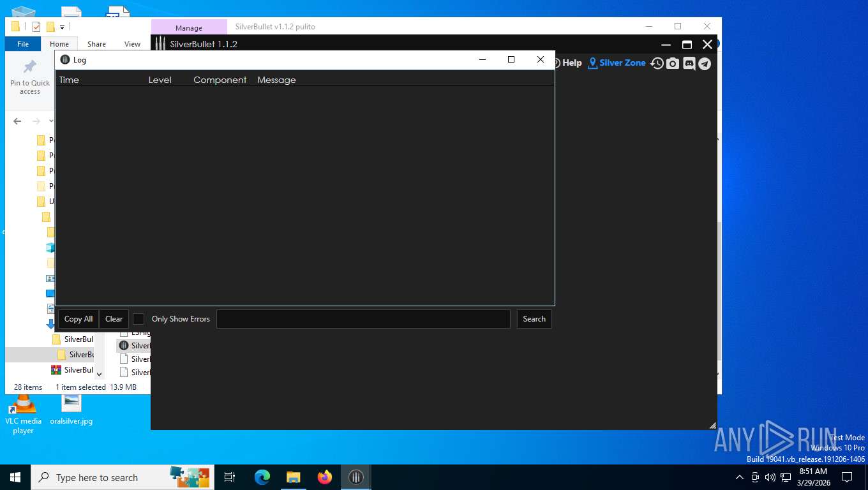Maximize the Log window
Image resolution: width=868 pixels, height=490 pixels.
pos(511,59)
